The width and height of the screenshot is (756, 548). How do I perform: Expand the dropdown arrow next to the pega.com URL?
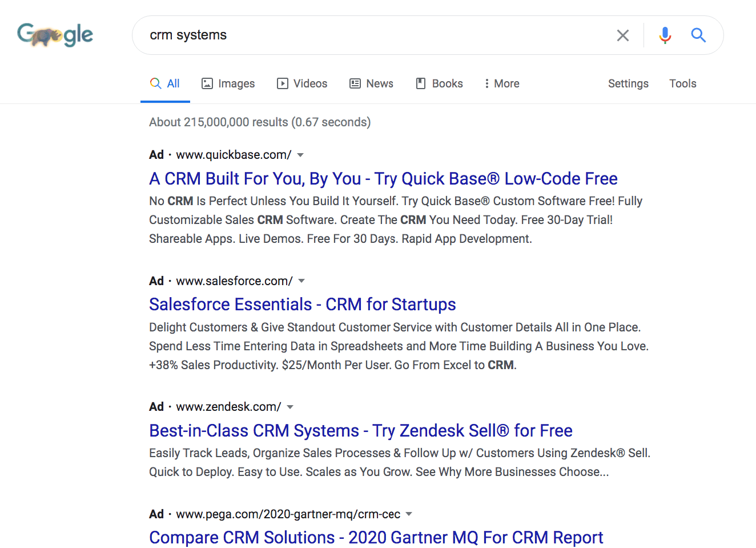pos(409,514)
